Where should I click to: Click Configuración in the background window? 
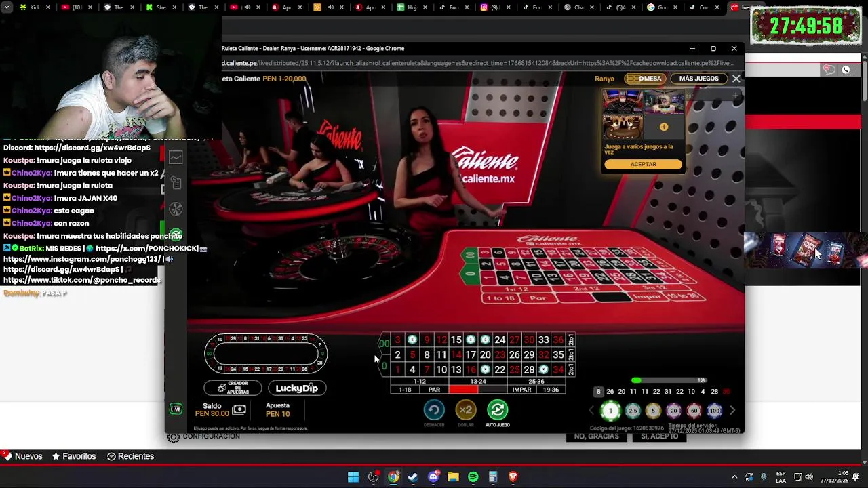pyautogui.click(x=204, y=437)
